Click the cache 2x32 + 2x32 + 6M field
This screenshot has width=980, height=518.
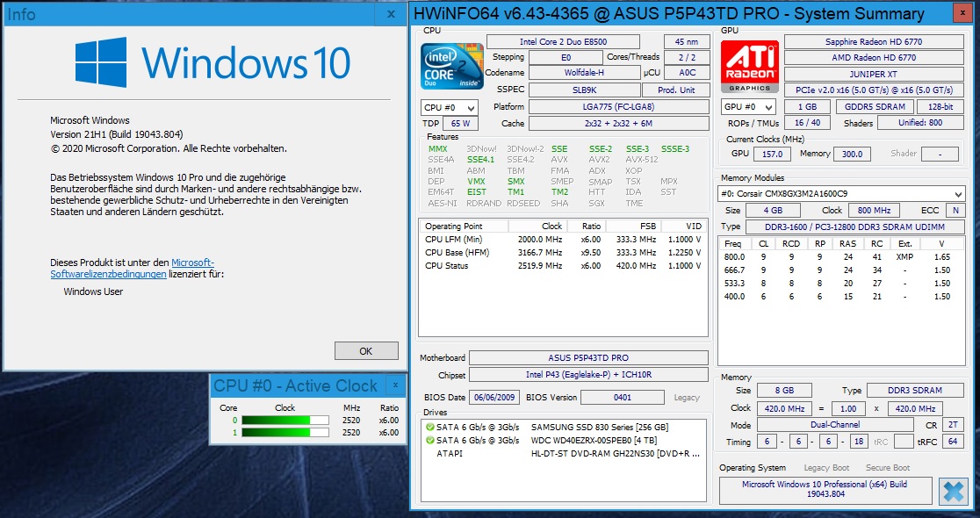pos(619,124)
